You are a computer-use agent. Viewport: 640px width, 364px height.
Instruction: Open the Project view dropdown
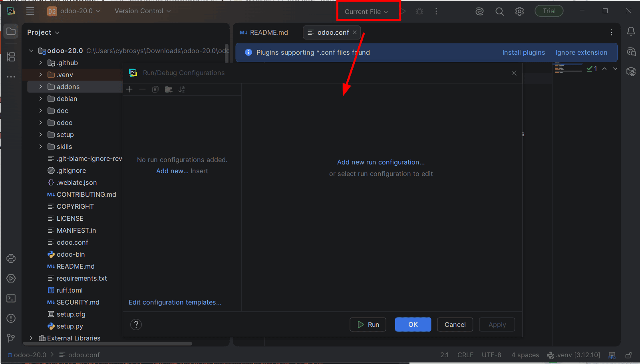[x=43, y=32]
